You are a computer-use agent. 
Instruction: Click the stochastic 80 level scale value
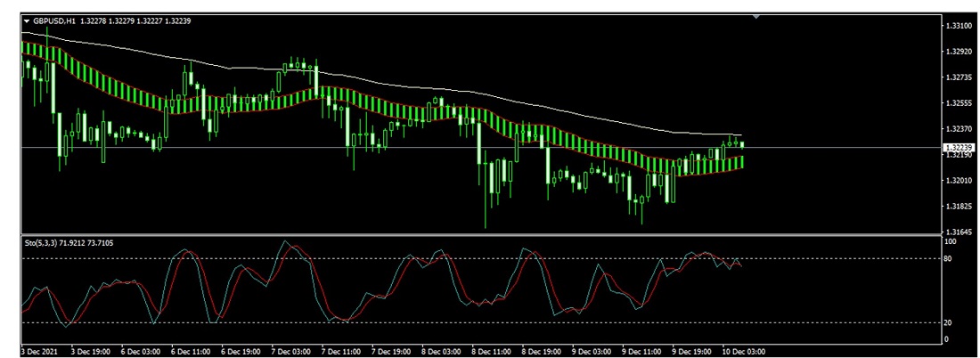pyautogui.click(x=950, y=259)
